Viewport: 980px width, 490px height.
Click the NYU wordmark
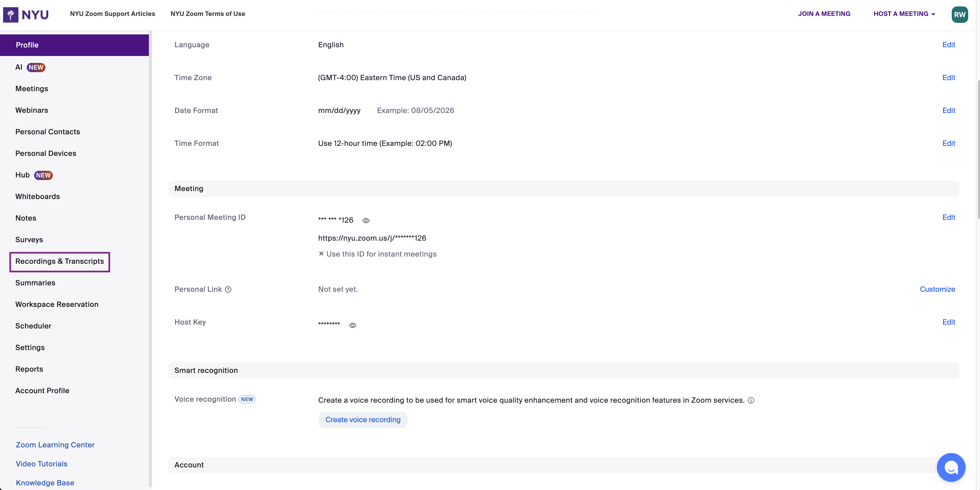pos(35,14)
